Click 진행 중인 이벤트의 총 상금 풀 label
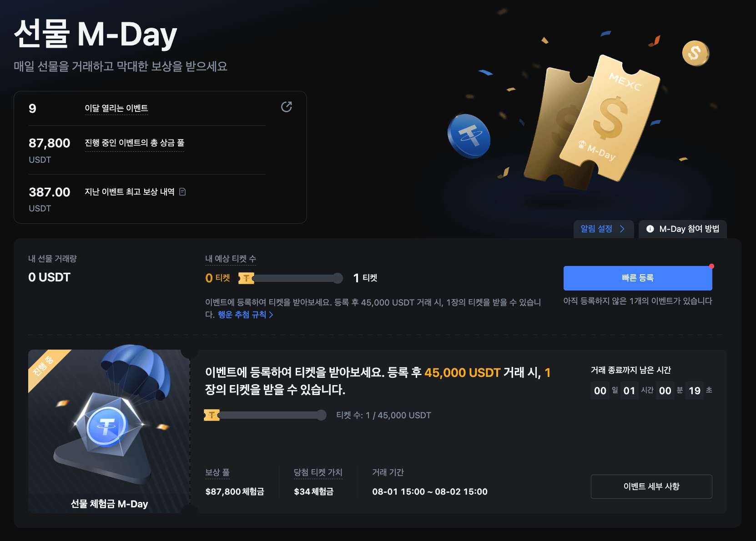This screenshot has height=541, width=756. coord(135,143)
